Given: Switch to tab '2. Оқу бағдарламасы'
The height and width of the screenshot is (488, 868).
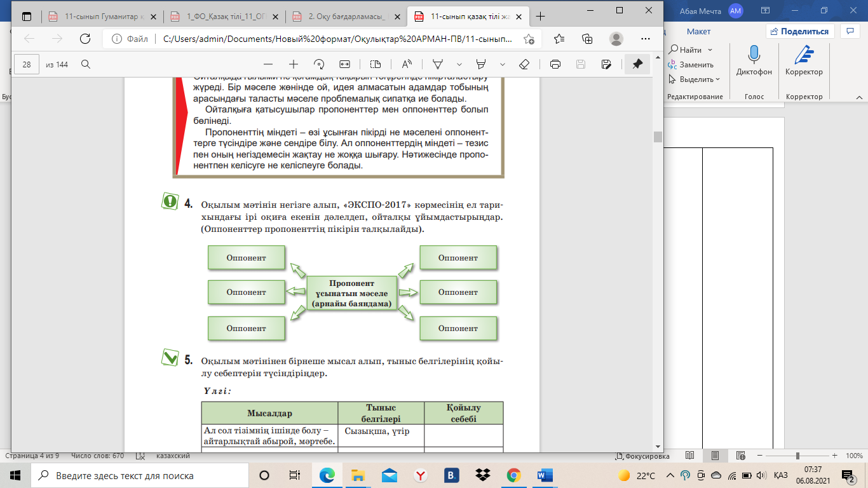Looking at the screenshot, I should click(x=343, y=17).
